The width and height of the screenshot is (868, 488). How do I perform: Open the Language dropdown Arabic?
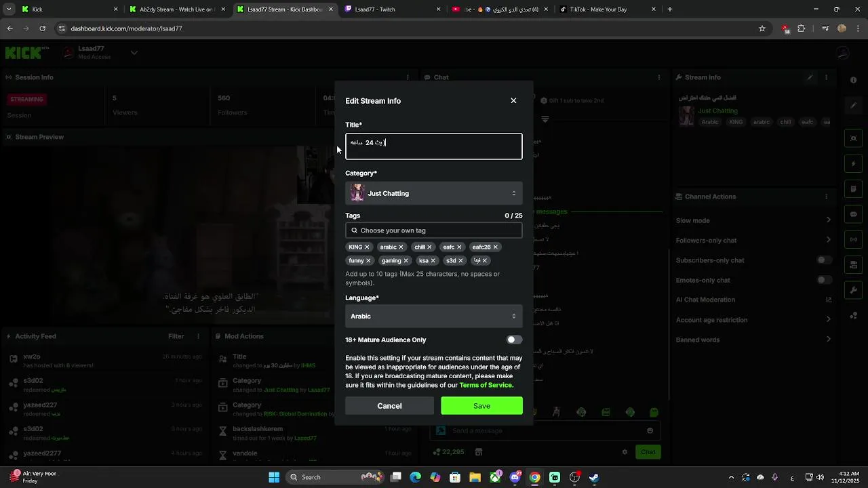[x=434, y=316]
